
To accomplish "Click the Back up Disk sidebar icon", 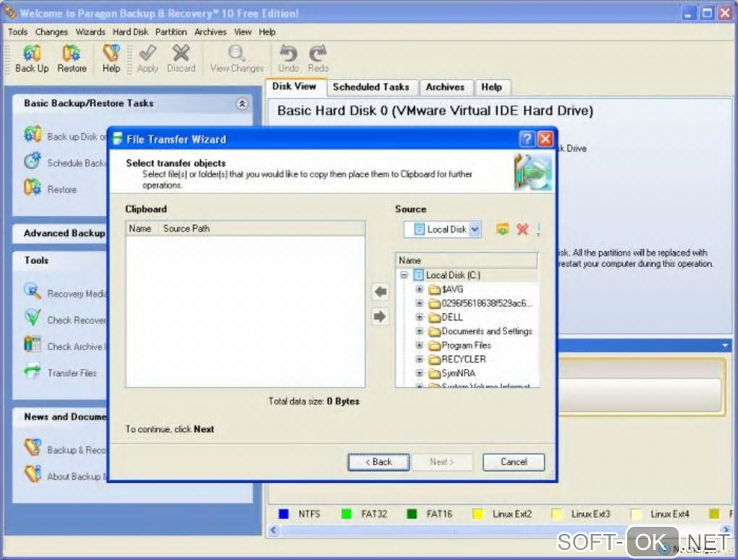I will [33, 135].
